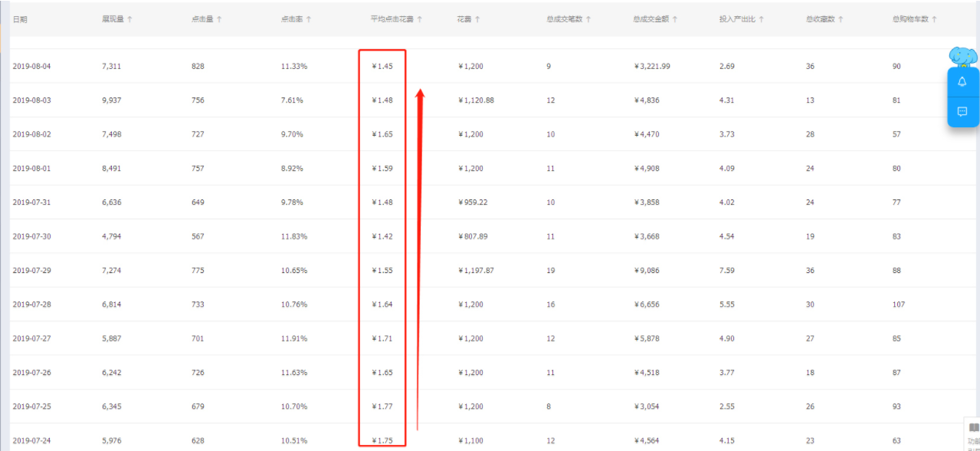Click the impressions value 7,311
The image size is (980, 451).
coord(111,67)
